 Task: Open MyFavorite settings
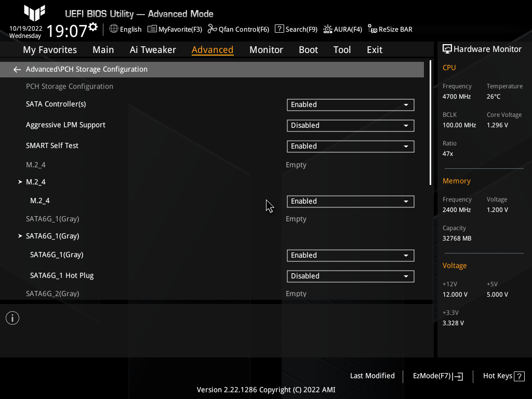(175, 29)
